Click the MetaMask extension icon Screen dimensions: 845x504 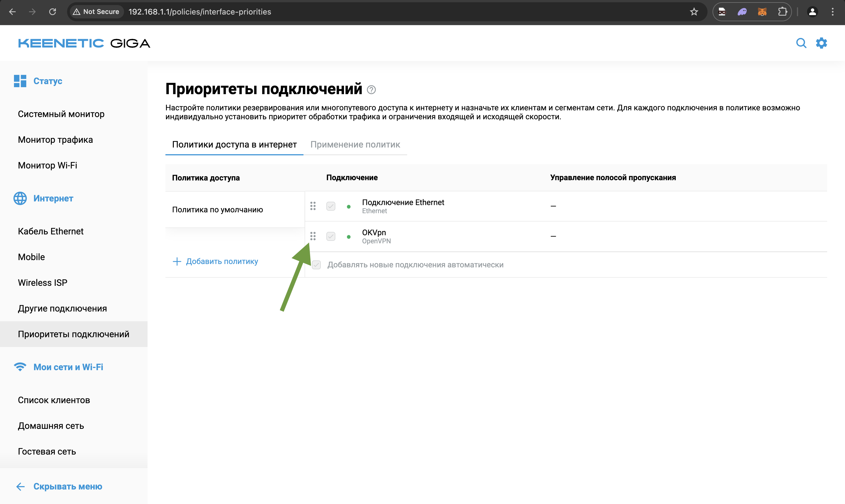763,11
